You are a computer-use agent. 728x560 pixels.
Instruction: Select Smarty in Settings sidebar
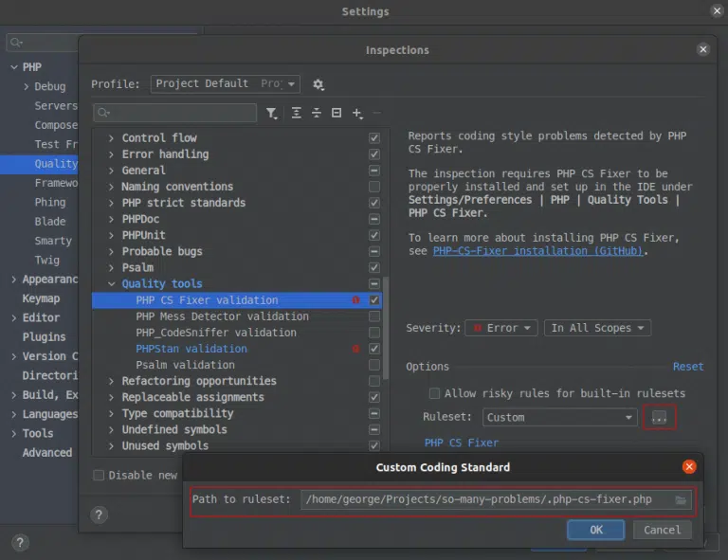click(x=53, y=241)
